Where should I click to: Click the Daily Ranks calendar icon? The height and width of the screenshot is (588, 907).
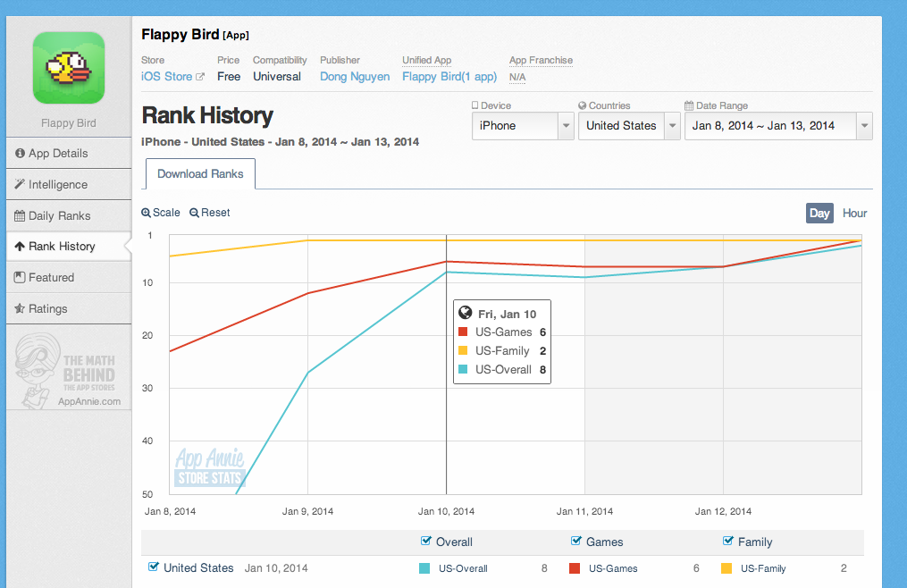coord(20,216)
